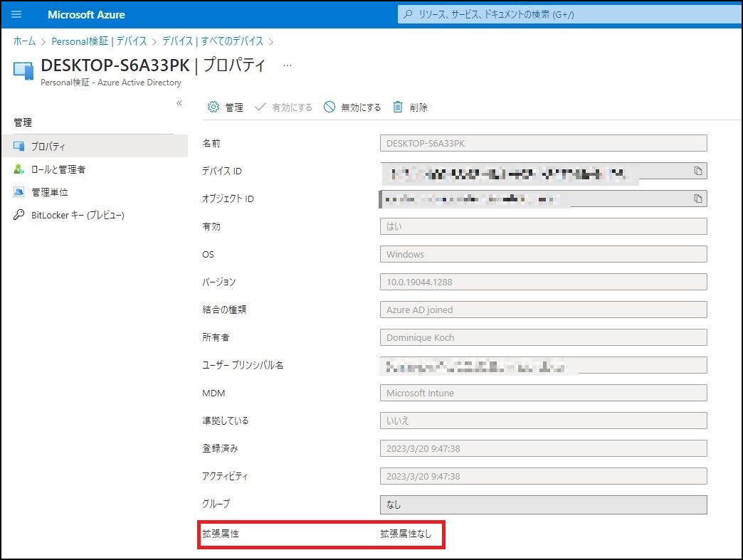Open BitLocker キー (プレビュー) in the sidebar
The image size is (743, 560).
[95, 215]
